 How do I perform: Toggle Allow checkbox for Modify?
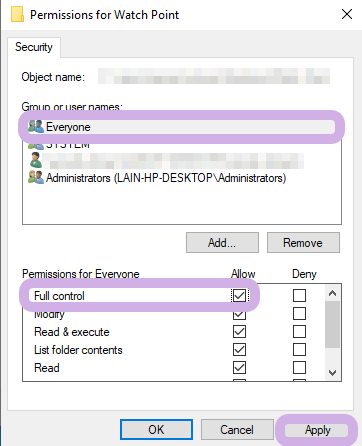(239, 314)
